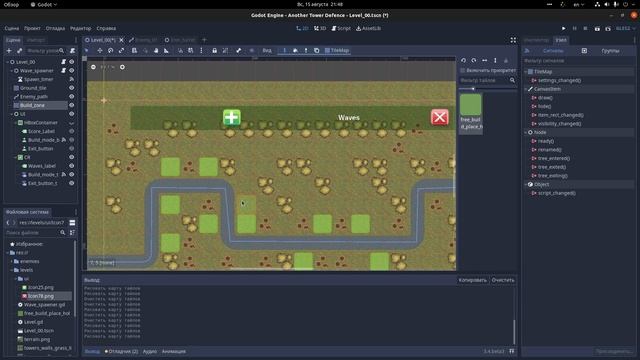Image resolution: width=640 pixels, height=360 pixels.
Task: Open the bone/skeleton options icon
Action: (x=239, y=51)
